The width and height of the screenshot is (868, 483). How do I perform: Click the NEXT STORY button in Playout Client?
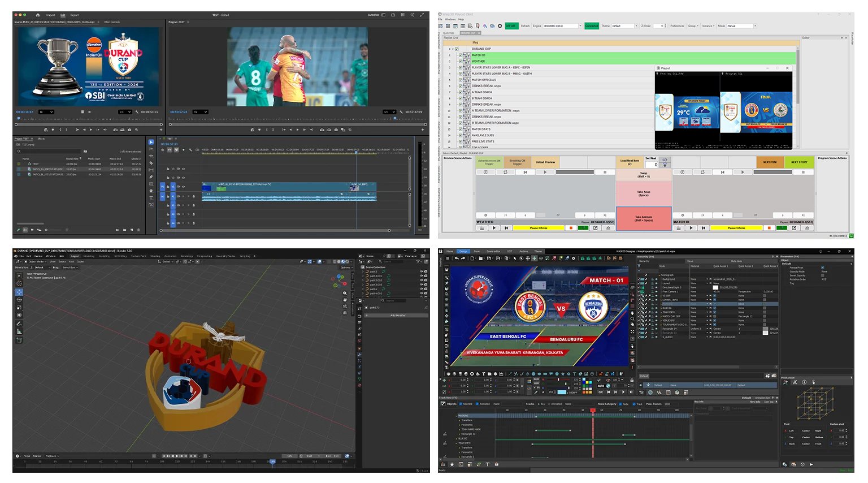pos(799,162)
